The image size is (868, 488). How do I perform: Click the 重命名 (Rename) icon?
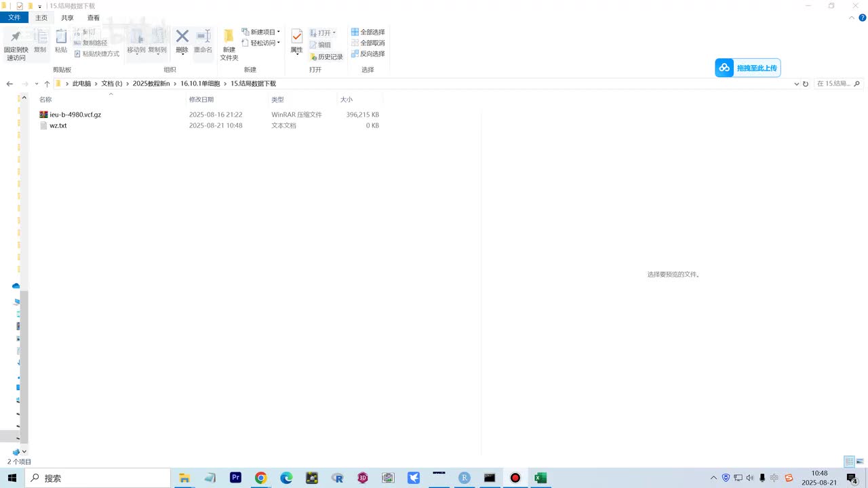pyautogui.click(x=203, y=41)
